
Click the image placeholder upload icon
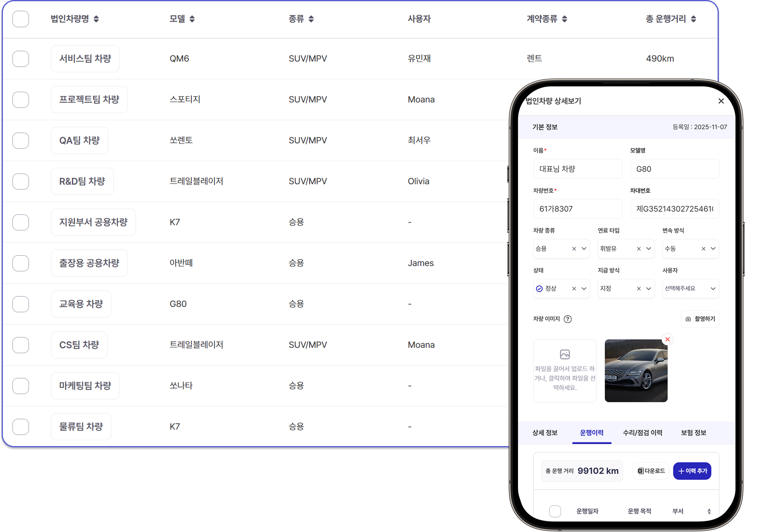click(565, 354)
